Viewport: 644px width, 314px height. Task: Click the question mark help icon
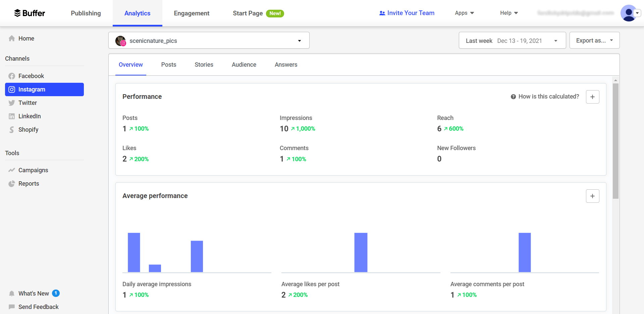(x=513, y=97)
